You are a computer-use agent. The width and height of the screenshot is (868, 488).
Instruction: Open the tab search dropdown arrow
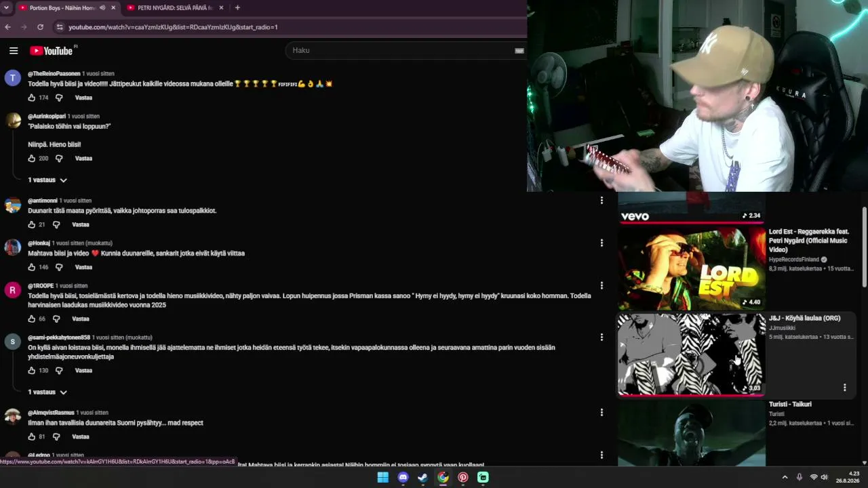click(7, 8)
